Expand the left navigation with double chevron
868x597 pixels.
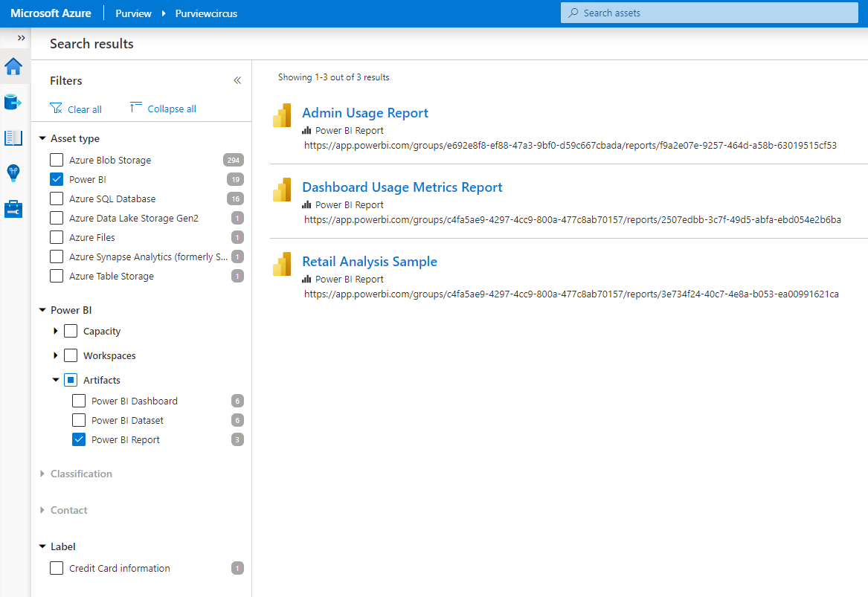point(22,38)
